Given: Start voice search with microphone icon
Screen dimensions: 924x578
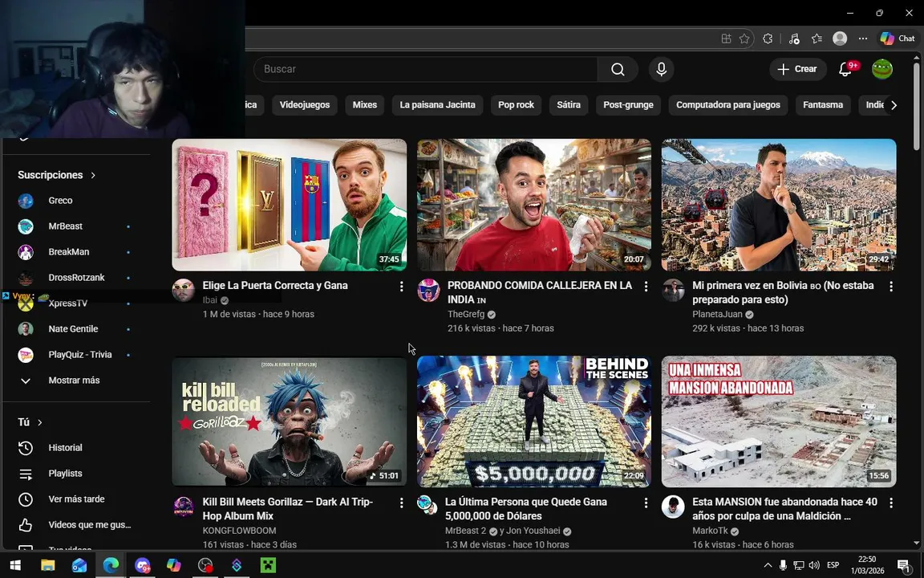Looking at the screenshot, I should [661, 69].
